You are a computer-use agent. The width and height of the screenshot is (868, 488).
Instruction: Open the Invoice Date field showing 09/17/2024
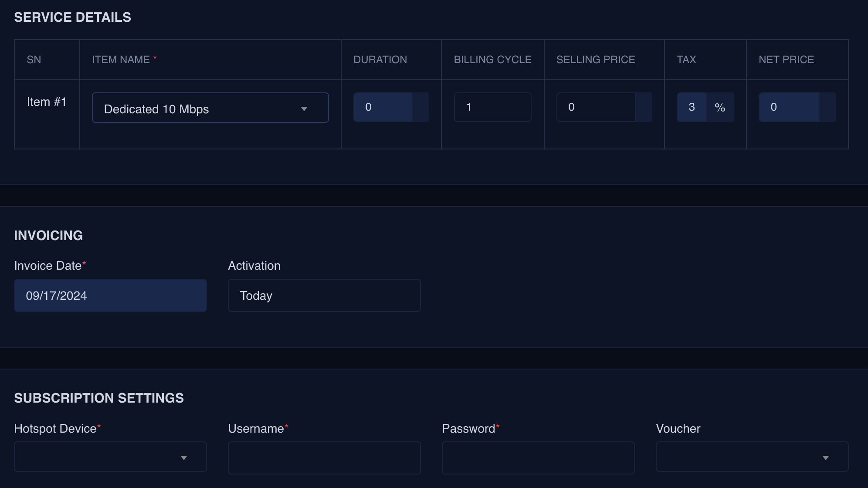pos(110,295)
